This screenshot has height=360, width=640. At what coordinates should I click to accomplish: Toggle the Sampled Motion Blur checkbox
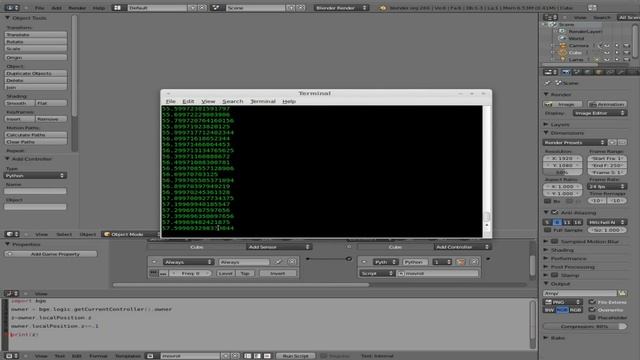554,242
